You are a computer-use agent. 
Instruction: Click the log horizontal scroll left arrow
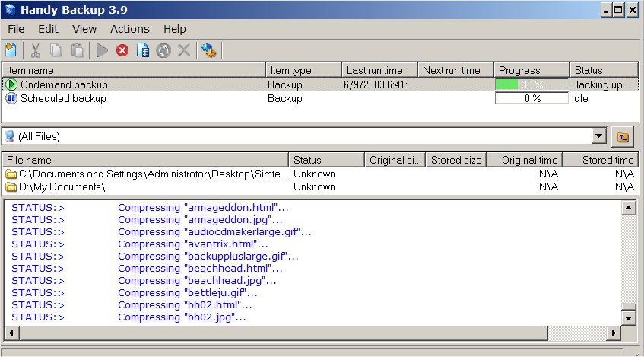11,333
